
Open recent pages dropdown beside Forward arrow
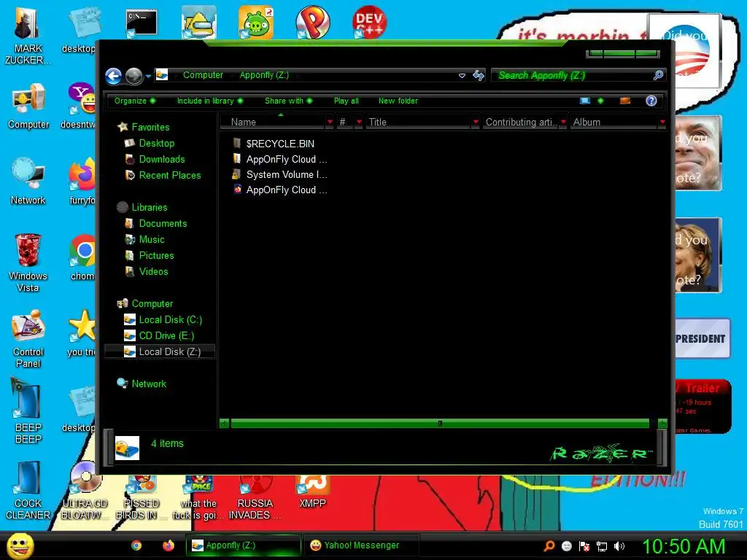148,76
